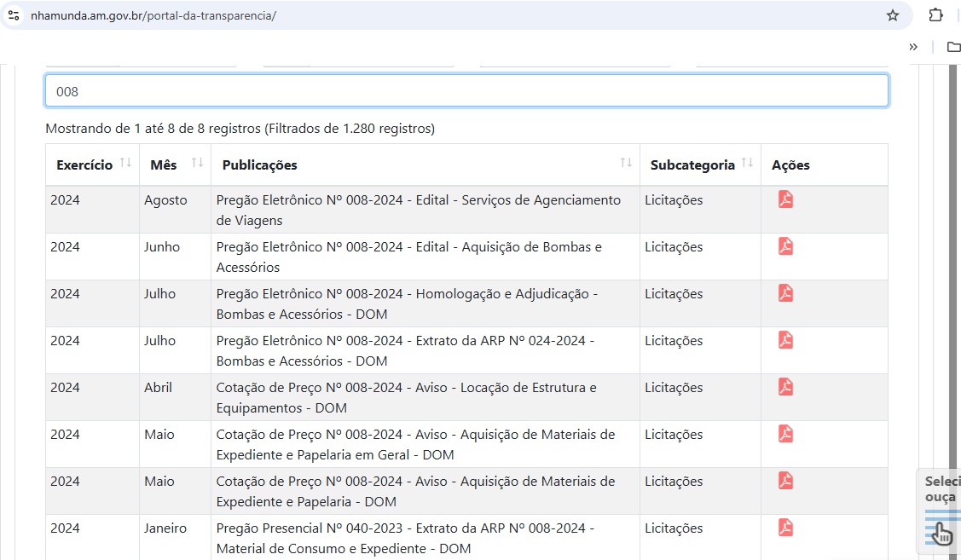View site information icon in address bar

pos(14,15)
